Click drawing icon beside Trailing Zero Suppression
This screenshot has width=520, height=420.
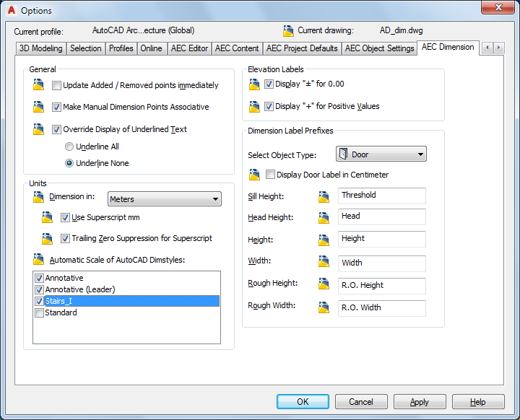(x=47, y=238)
